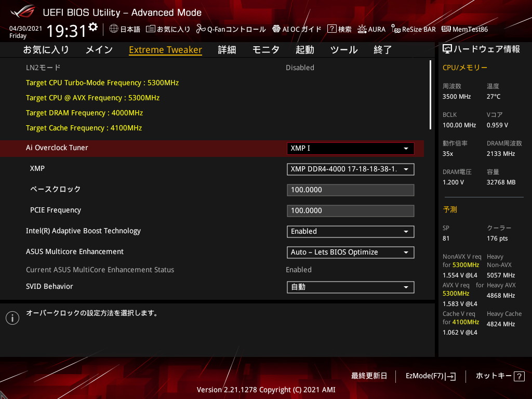The height and width of the screenshot is (399, 532).
Task: Click hotkey question mark icon
Action: (519, 376)
